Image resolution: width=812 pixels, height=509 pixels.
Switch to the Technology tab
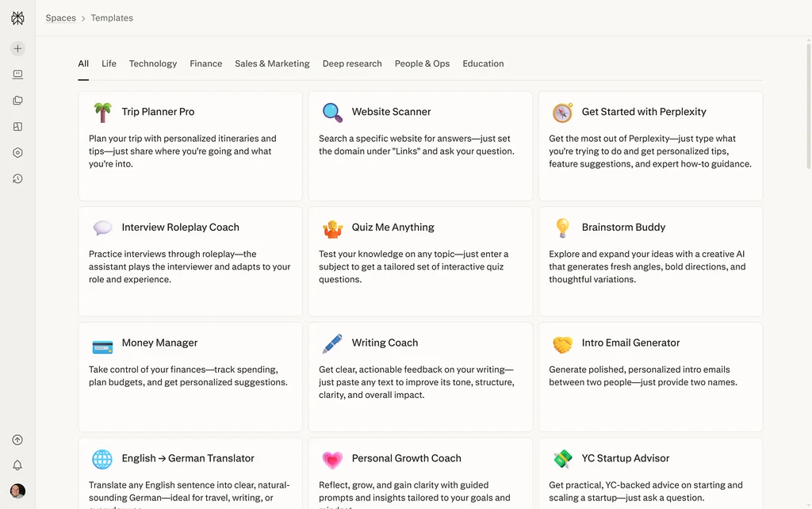[153, 63]
